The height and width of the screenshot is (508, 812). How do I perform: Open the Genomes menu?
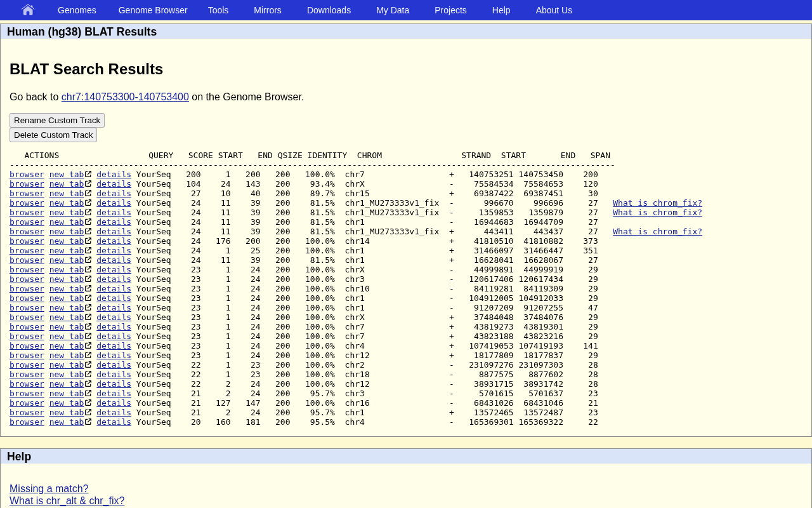[77, 10]
